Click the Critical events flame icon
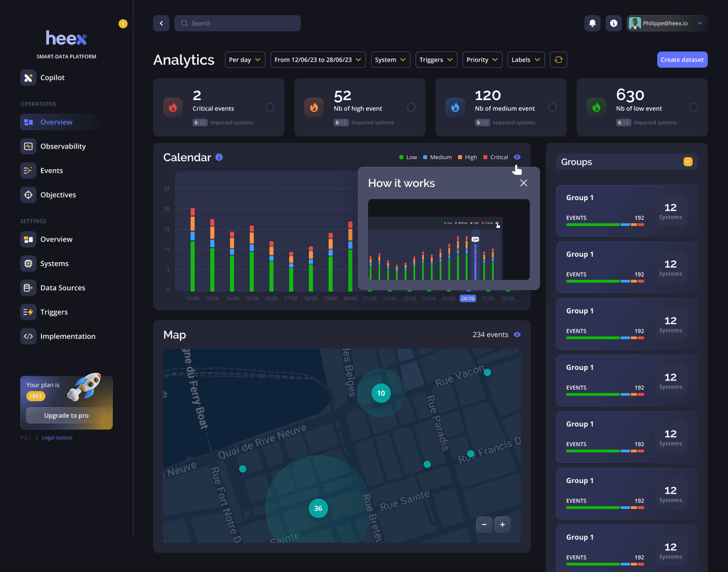This screenshot has width=728, height=572. pyautogui.click(x=173, y=107)
